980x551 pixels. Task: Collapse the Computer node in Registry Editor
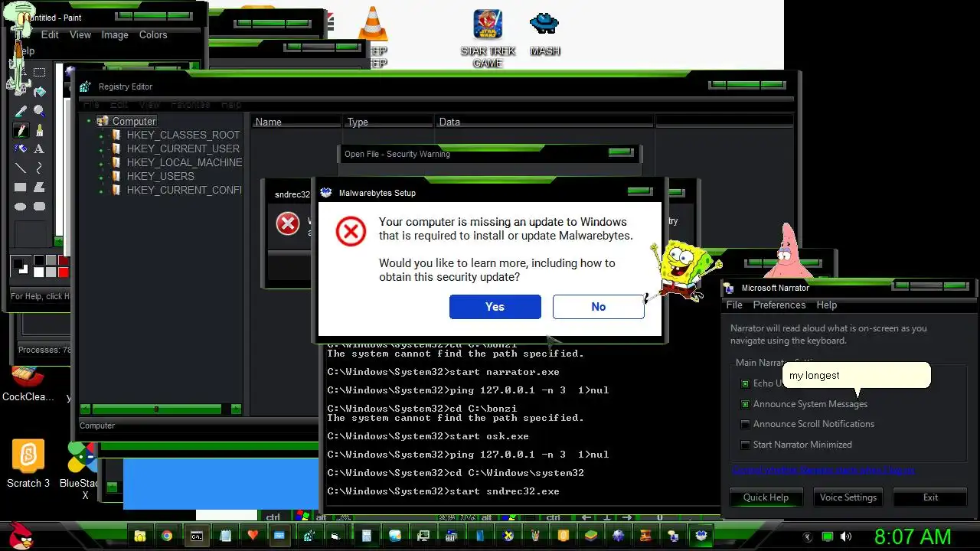pos(90,121)
